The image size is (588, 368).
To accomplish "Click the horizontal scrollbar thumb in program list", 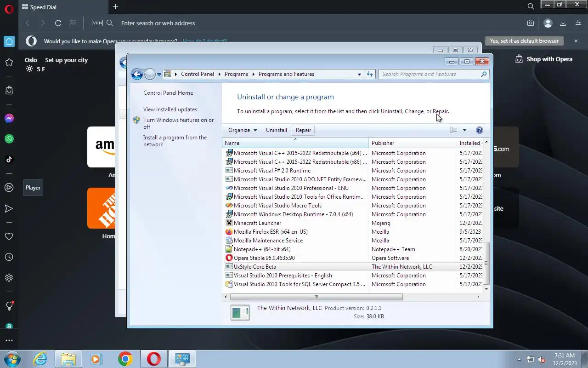I will pos(316,297).
